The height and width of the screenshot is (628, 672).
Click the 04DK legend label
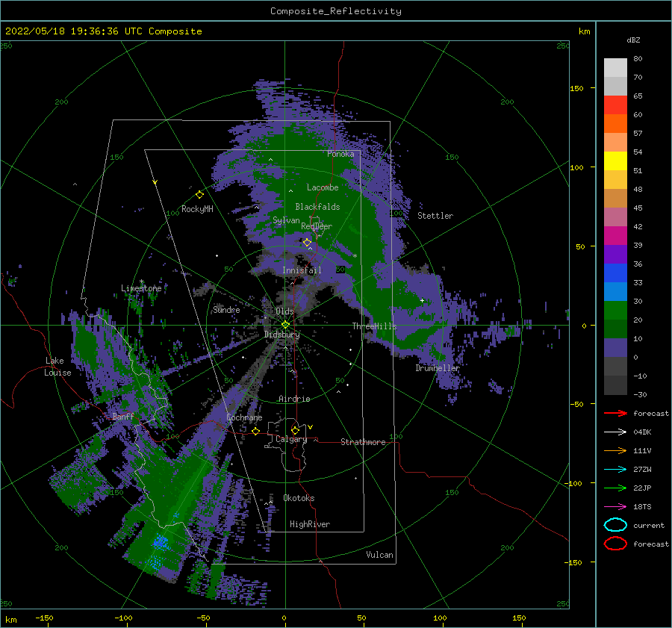[642, 432]
